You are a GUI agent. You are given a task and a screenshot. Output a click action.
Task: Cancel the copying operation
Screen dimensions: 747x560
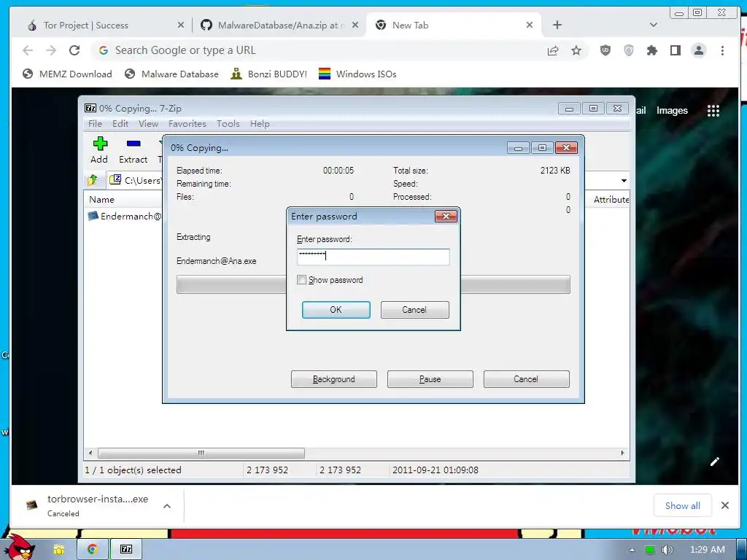point(526,379)
